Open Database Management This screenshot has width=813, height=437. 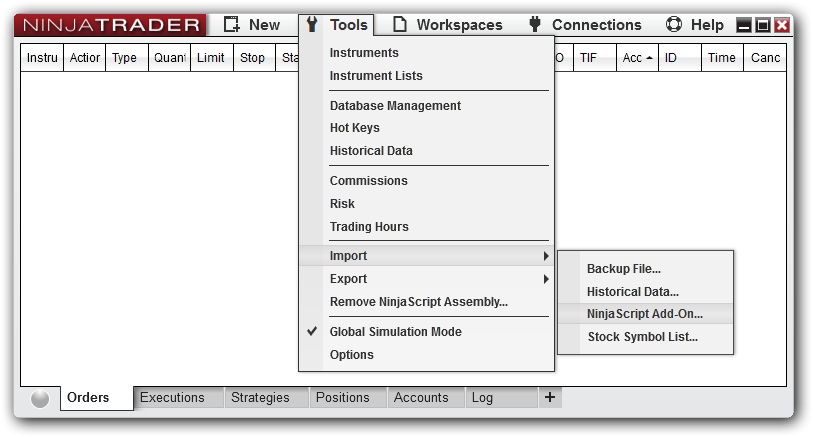tap(395, 106)
